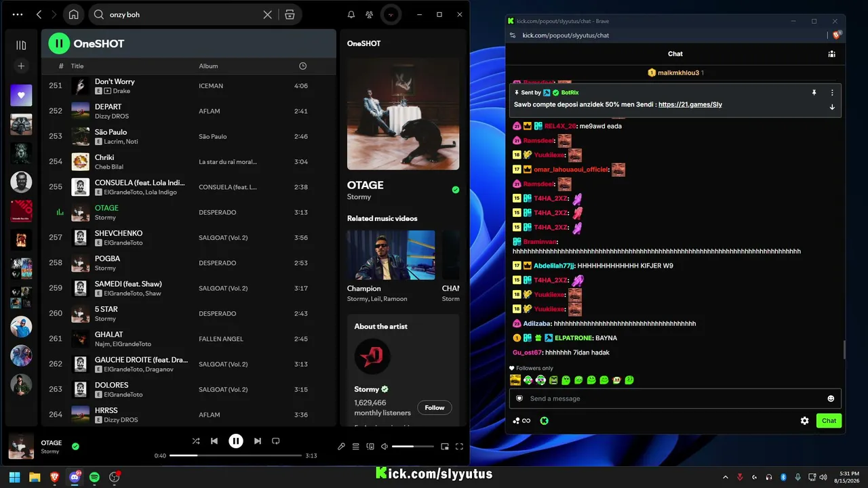This screenshot has height=488, width=868.
Task: Skip to the next track
Action: (x=258, y=441)
